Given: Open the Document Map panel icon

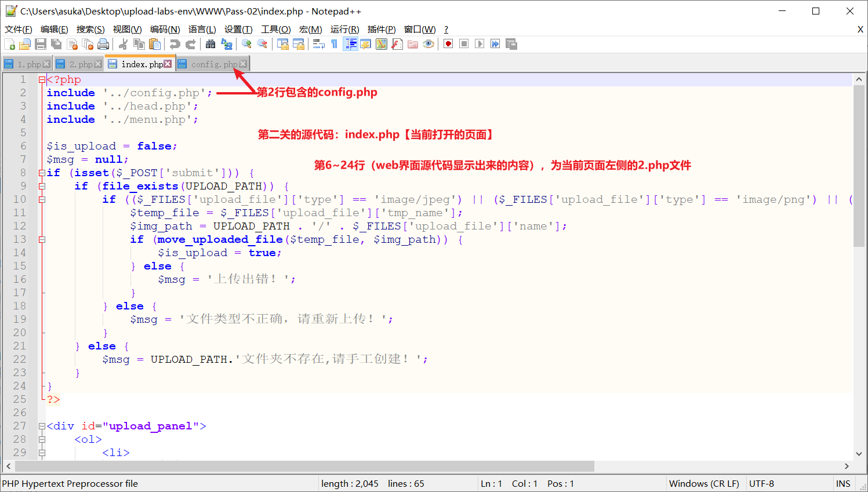Looking at the screenshot, I should point(382,44).
